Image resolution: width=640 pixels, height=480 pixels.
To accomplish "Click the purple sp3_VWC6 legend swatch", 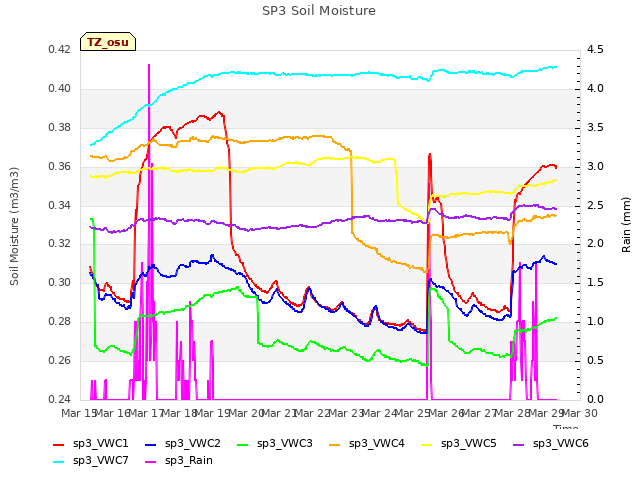I will 519,444.
